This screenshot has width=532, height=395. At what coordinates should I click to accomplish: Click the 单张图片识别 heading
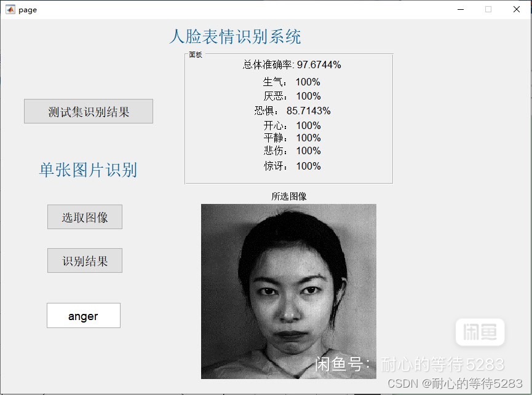88,170
